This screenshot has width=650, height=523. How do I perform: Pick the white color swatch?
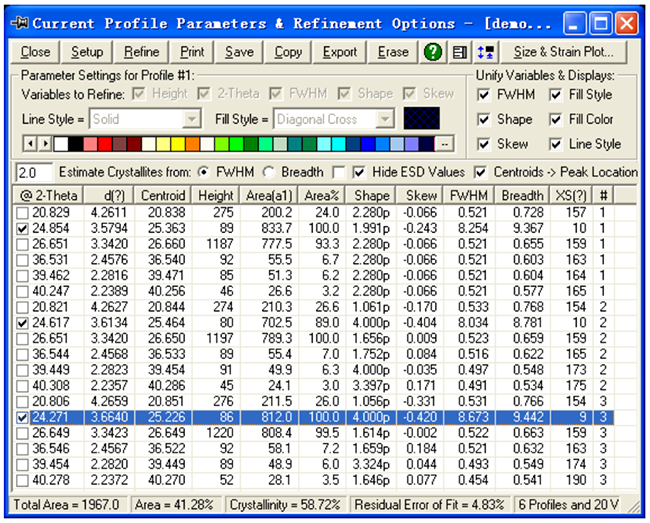point(61,144)
